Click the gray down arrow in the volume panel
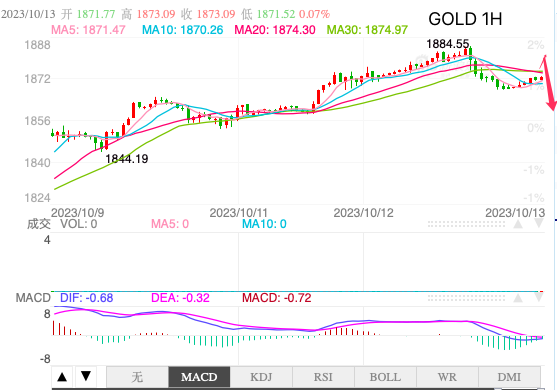 point(539,224)
